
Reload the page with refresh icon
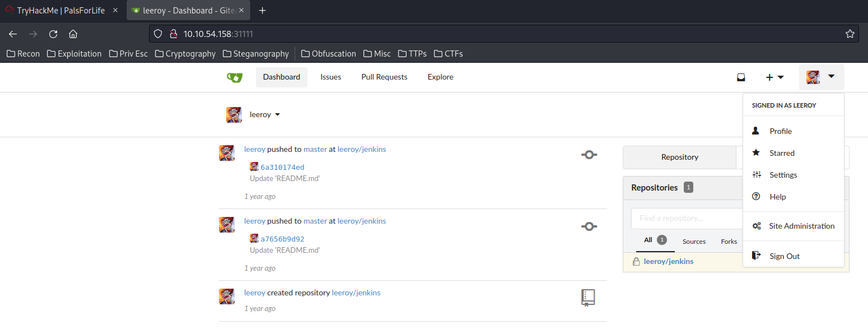[x=53, y=34]
